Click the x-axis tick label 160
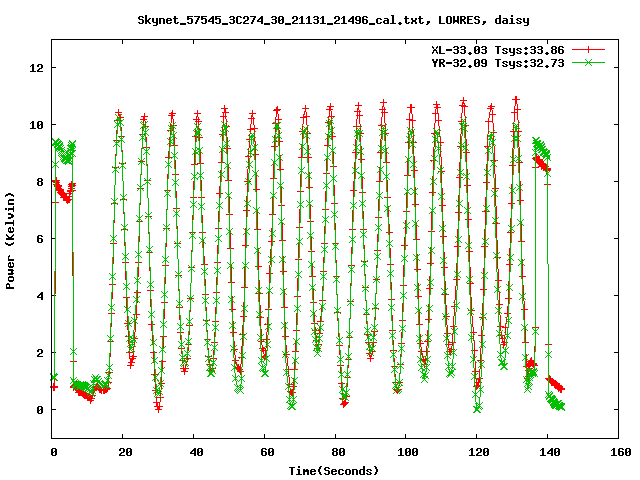Viewport: 640px width, 480px height. 620,452
